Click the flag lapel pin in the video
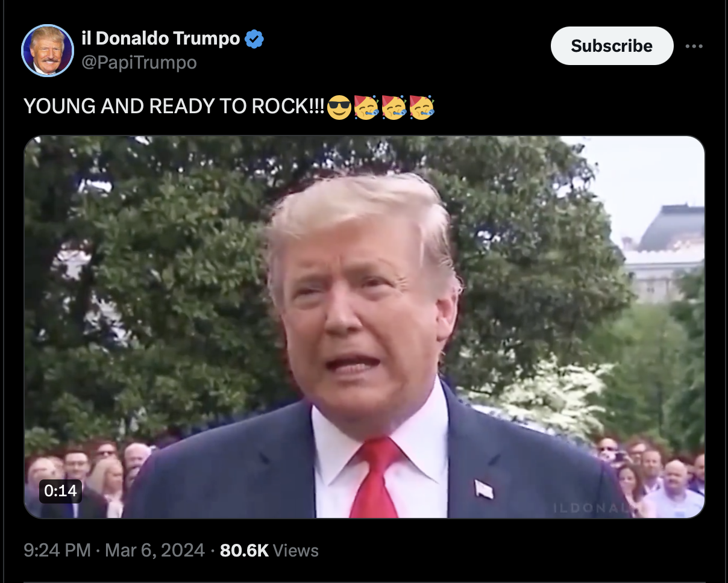728x583 pixels. point(483,489)
